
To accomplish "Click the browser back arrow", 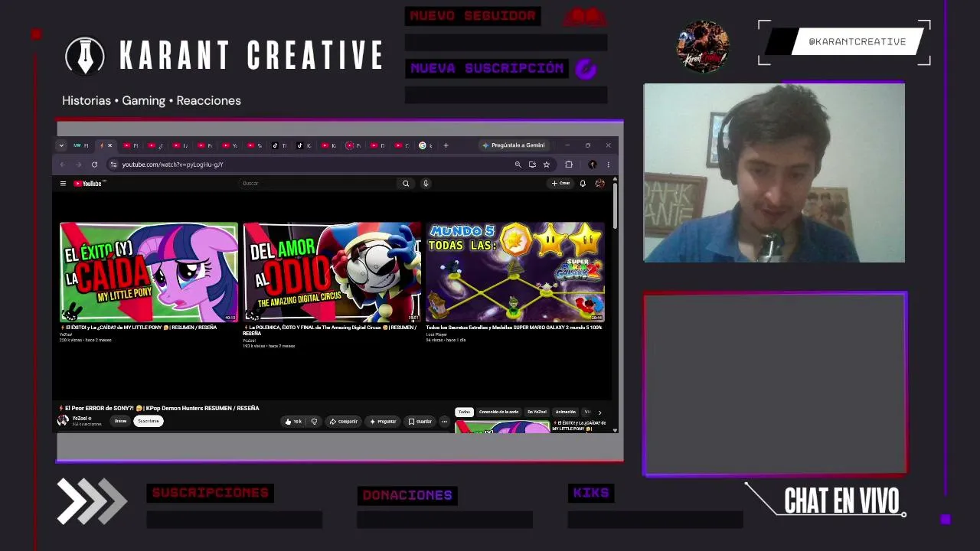I will pos(63,165).
